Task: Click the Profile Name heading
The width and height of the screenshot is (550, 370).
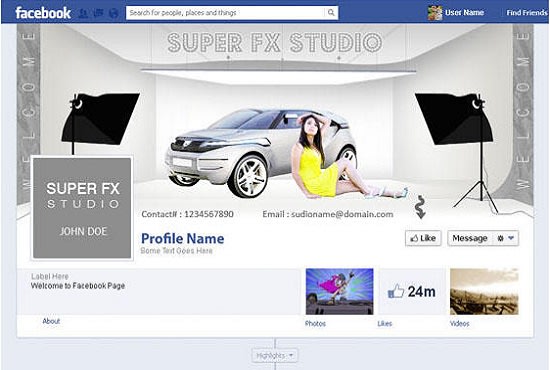Action: coord(182,238)
